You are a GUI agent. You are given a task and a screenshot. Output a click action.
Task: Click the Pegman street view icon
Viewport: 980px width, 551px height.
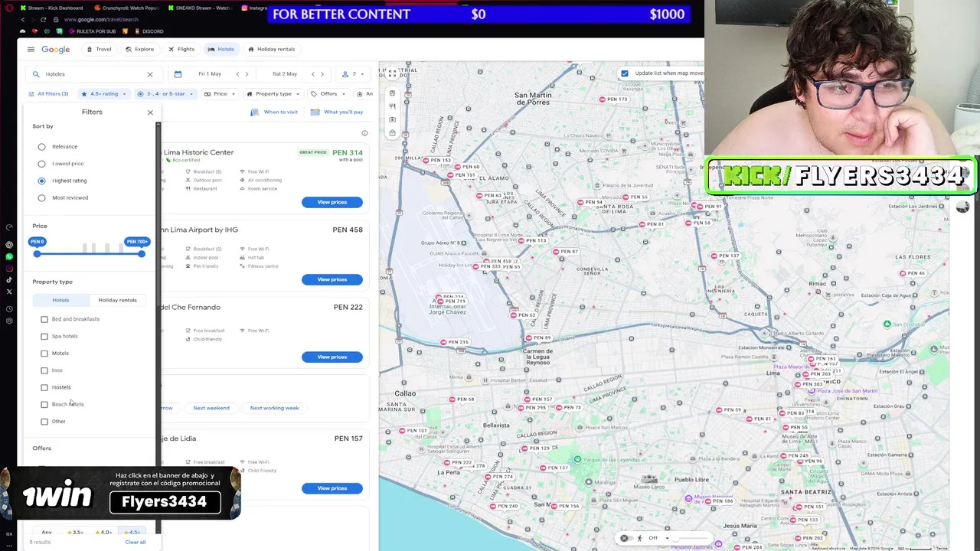point(640,538)
